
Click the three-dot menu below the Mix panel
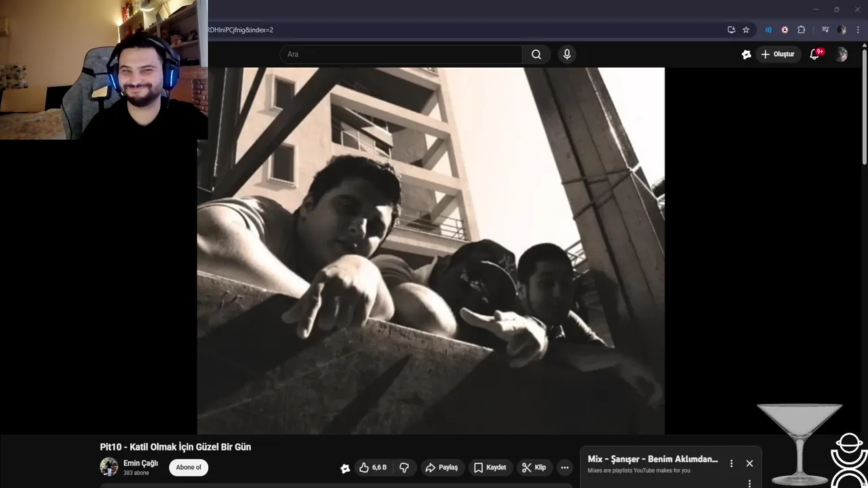pos(749,483)
